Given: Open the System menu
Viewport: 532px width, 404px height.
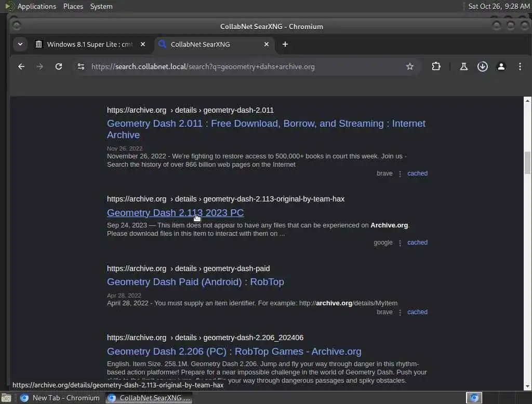Looking at the screenshot, I should (101, 6).
